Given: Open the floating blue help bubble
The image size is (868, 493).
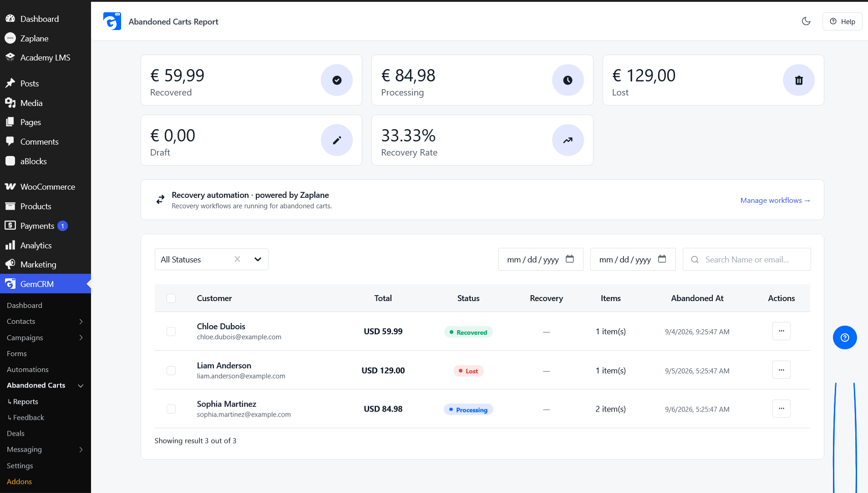Looking at the screenshot, I should pos(845,337).
